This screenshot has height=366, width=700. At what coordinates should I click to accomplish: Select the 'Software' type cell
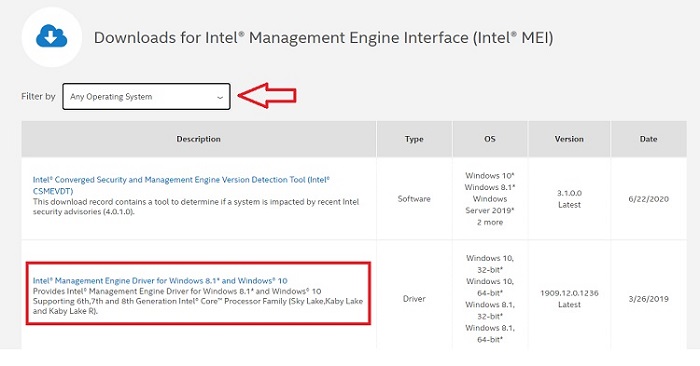click(414, 199)
